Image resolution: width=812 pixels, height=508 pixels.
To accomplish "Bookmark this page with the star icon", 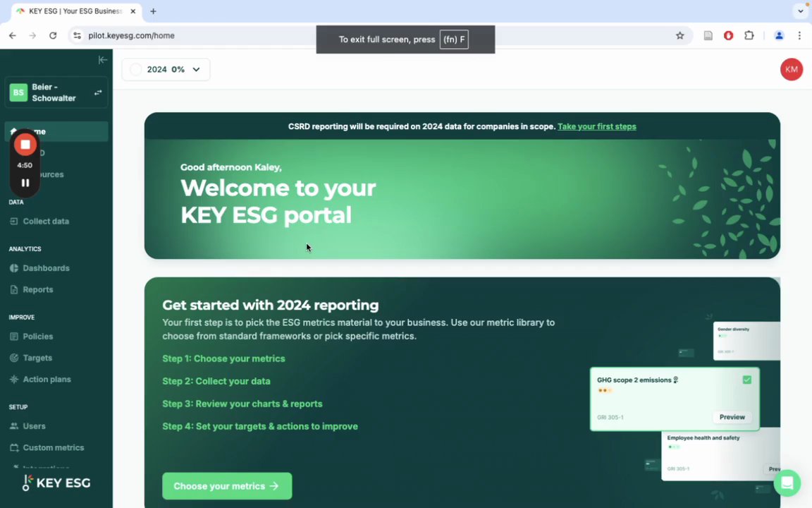I will tap(680, 36).
